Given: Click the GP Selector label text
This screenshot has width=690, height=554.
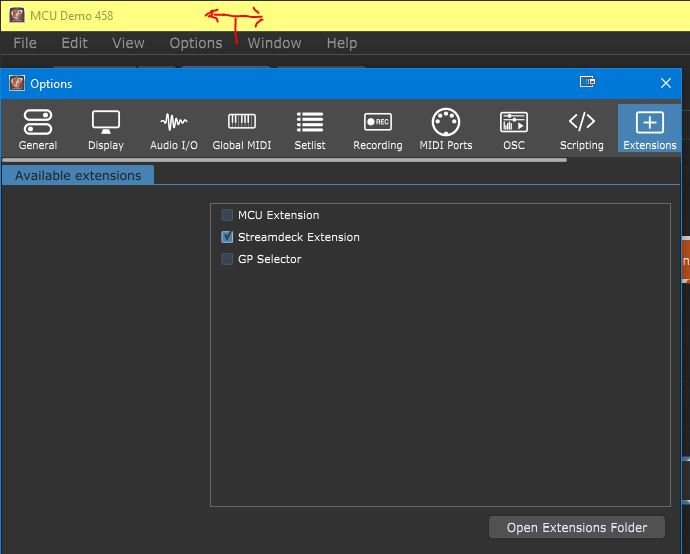Looking at the screenshot, I should pos(270,259).
